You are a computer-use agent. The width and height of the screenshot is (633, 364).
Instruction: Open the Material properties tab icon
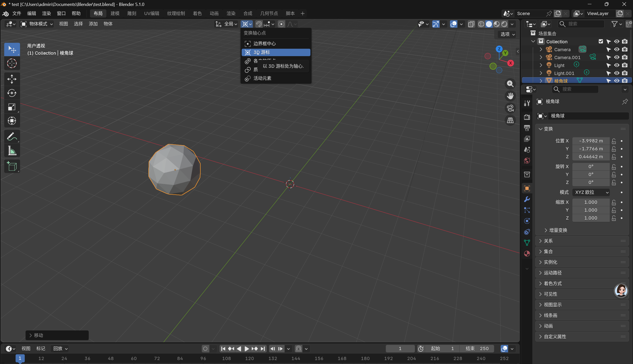527,253
